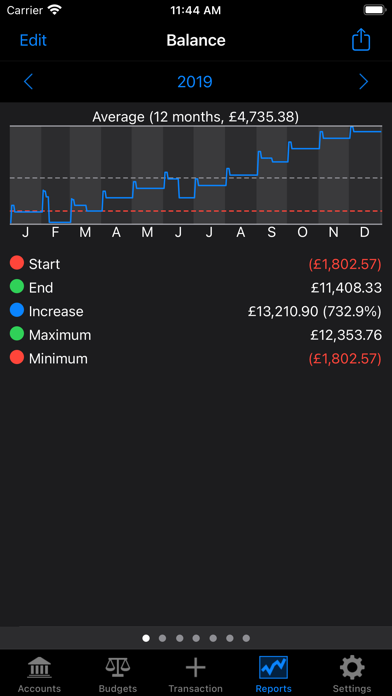The width and height of the screenshot is (392, 696).
Task: Select the End balance row
Action: [196, 287]
